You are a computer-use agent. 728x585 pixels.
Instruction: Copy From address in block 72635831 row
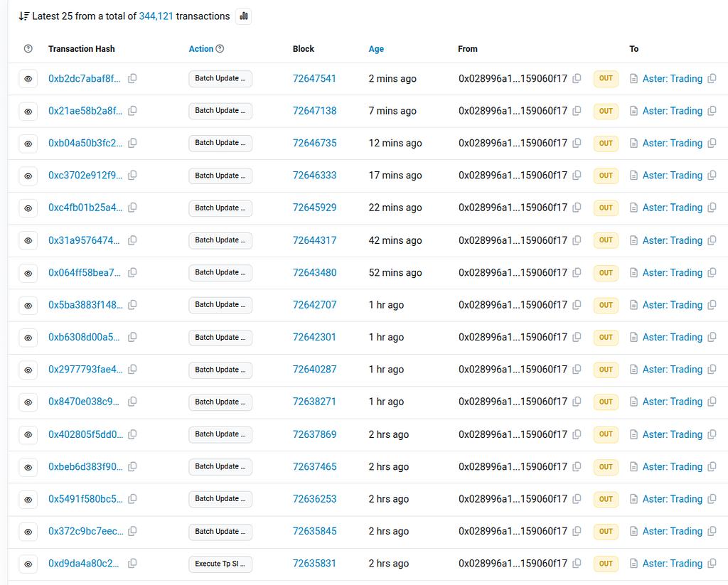point(577,564)
